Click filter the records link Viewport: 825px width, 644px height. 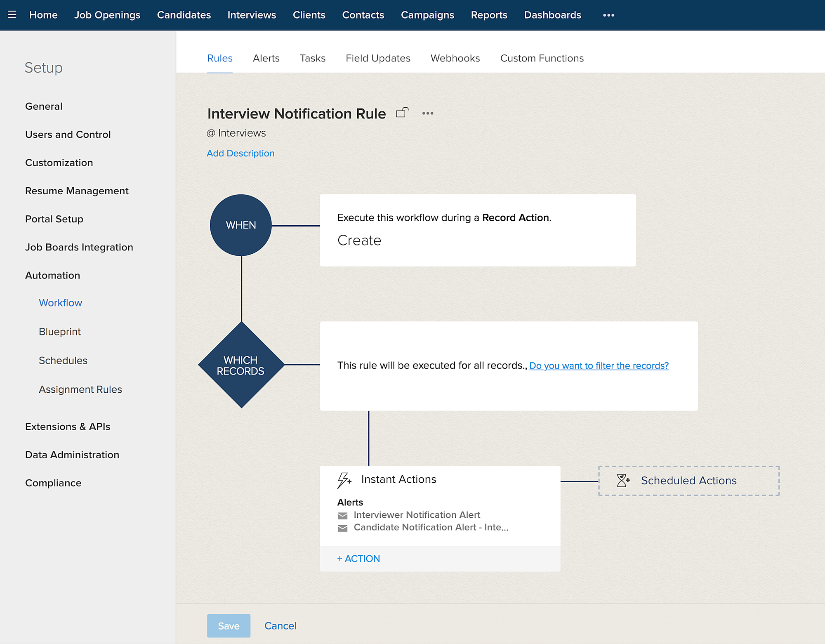point(599,366)
